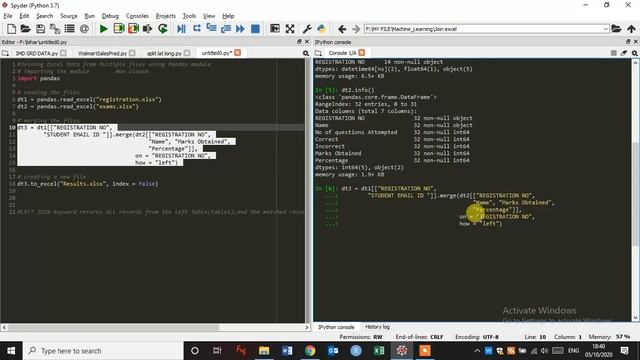Open the Help menu
The height and width of the screenshot is (360, 640).
pos(228,16)
